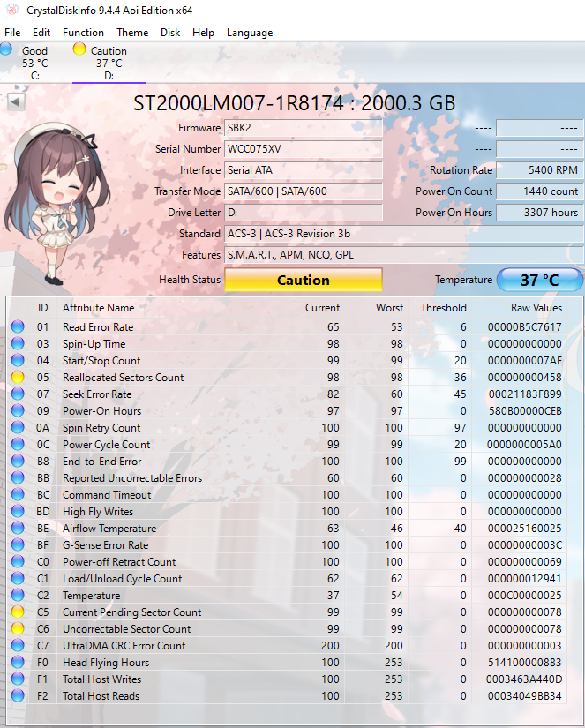The image size is (585, 728).
Task: Click the Temperature attribute name in row C2
Action: pos(92,596)
